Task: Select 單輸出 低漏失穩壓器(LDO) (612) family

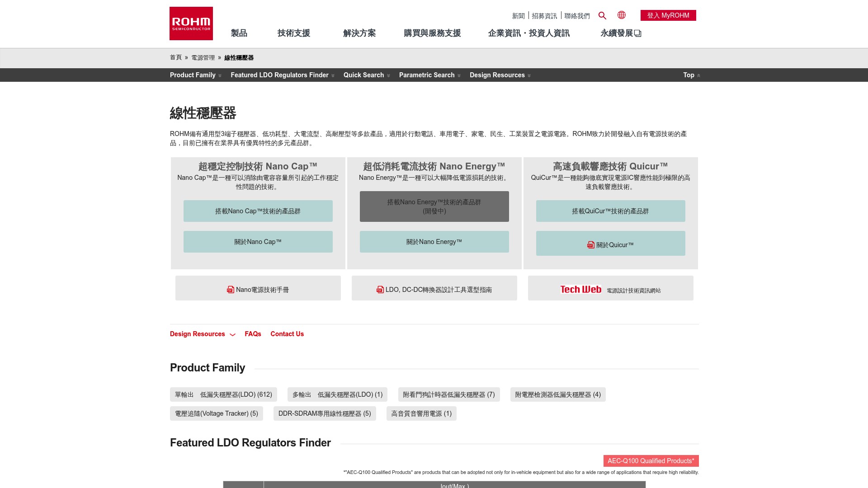Action: [x=223, y=394]
